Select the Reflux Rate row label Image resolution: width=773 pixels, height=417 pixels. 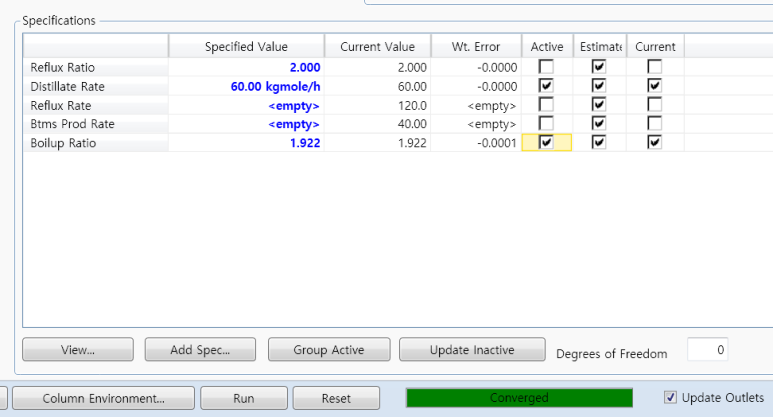[x=96, y=105]
